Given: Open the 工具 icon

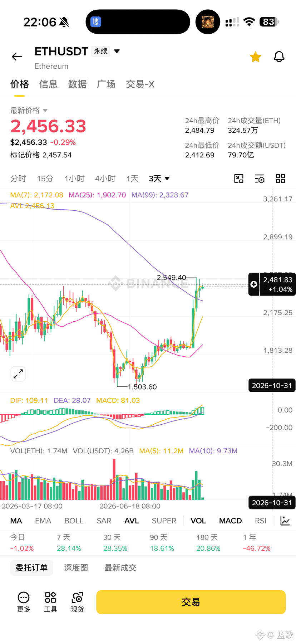Looking at the screenshot, I should [x=50, y=602].
